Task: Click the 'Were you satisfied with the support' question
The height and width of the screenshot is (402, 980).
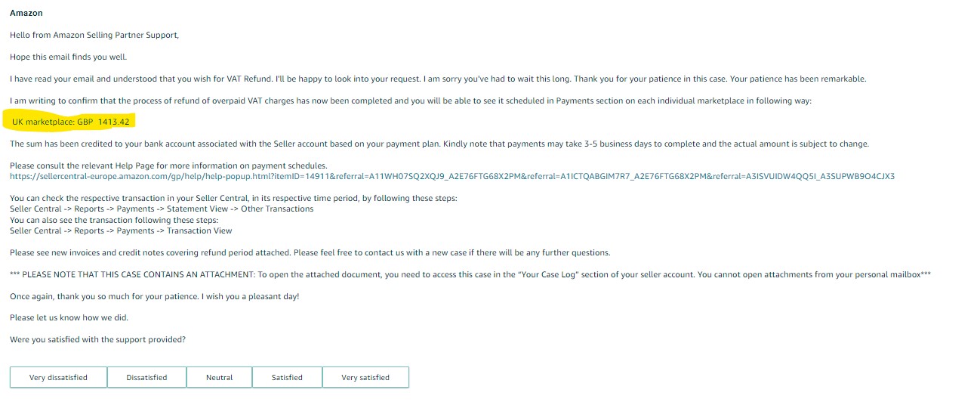Action: [97, 340]
